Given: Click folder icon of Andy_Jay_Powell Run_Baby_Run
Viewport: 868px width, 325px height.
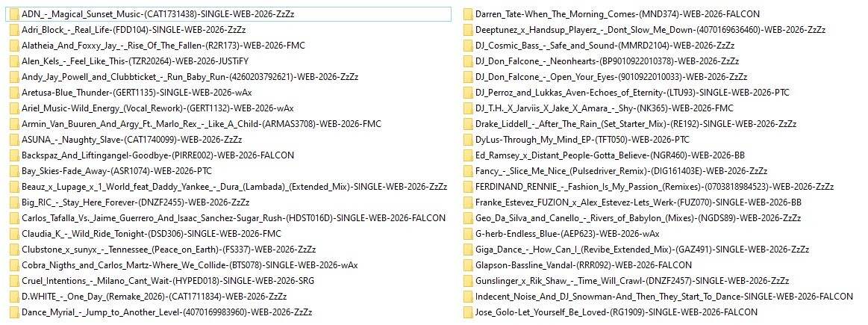Looking at the screenshot, I should pos(14,77).
